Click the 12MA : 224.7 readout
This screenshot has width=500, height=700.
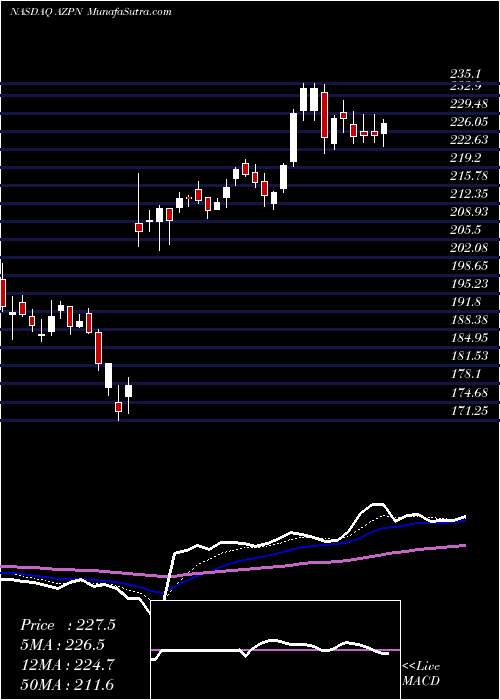pyautogui.click(x=68, y=664)
